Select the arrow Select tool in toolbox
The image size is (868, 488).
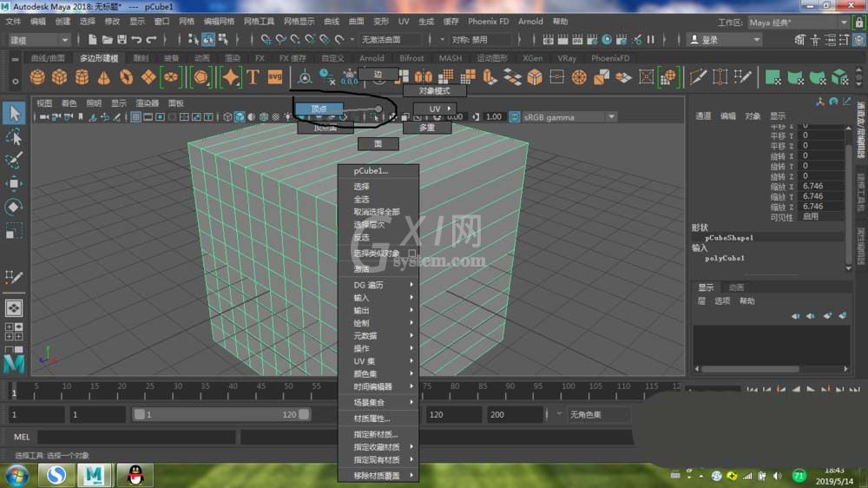[14, 113]
